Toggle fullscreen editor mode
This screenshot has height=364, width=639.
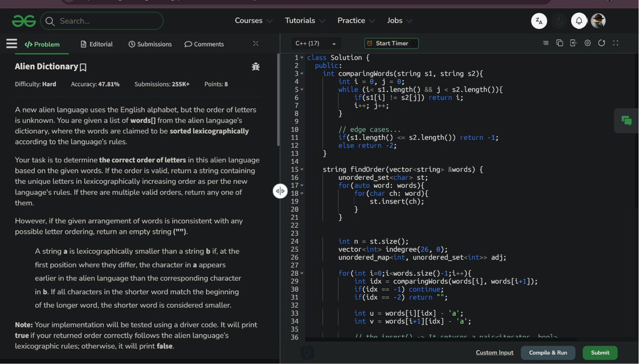(x=616, y=43)
